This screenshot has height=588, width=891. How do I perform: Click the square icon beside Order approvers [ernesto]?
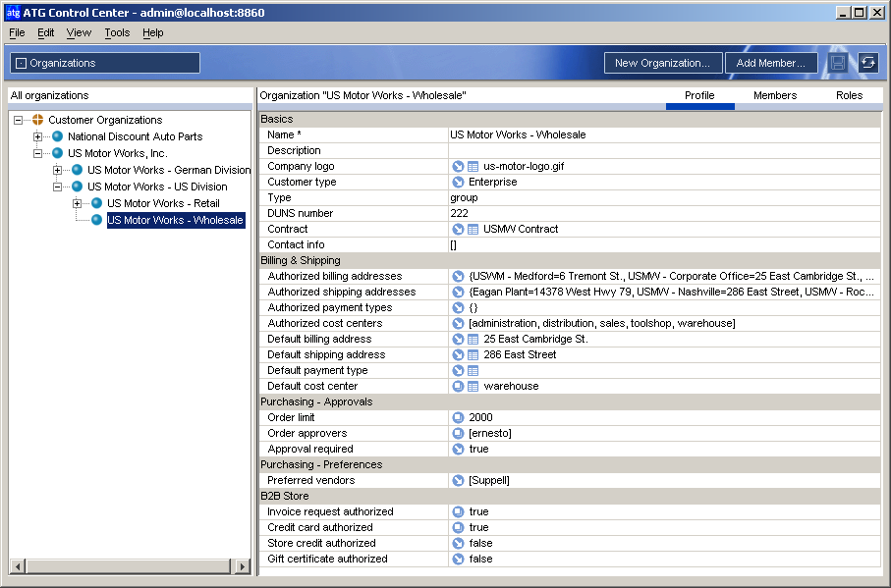coord(458,433)
